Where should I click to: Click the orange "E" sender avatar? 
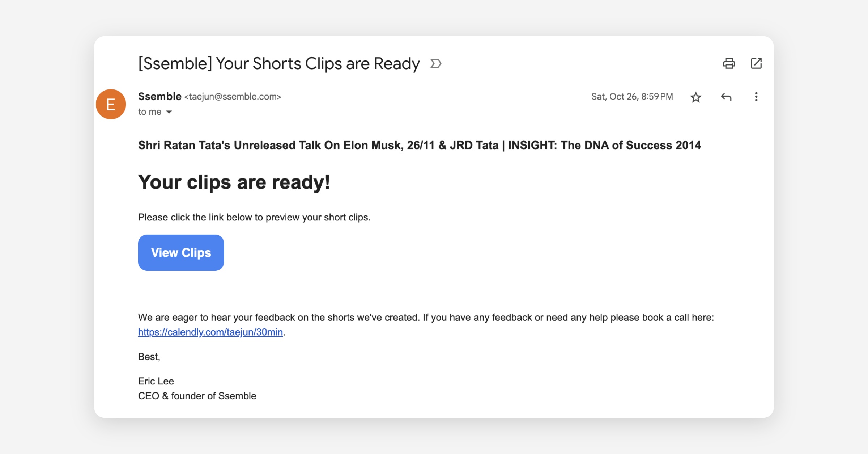[x=111, y=104]
